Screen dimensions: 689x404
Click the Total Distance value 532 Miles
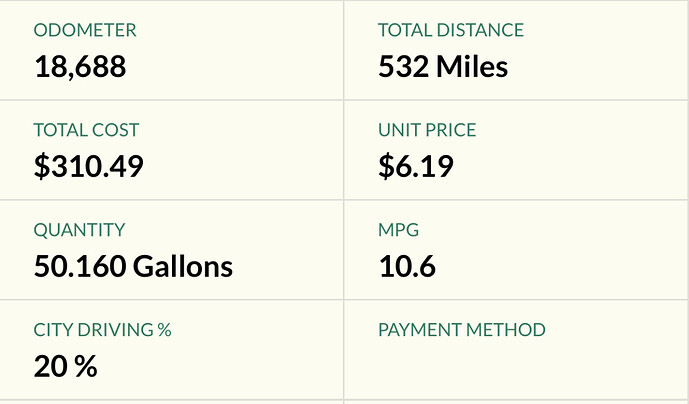[x=443, y=67]
